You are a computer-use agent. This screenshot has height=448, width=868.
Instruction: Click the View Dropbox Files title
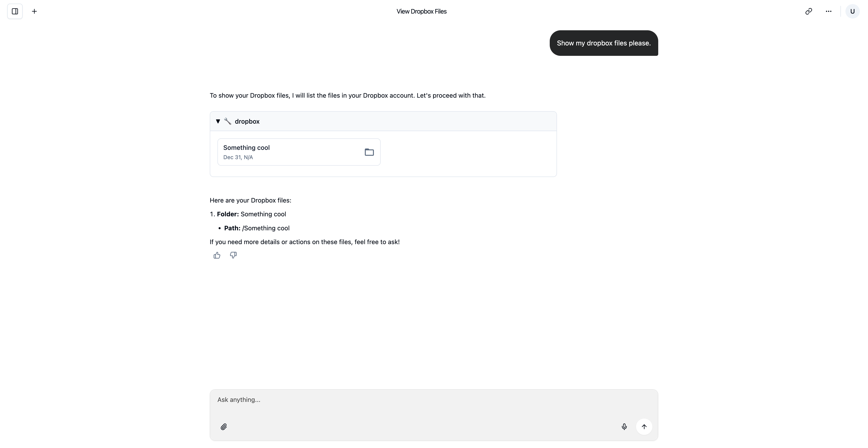click(x=422, y=11)
